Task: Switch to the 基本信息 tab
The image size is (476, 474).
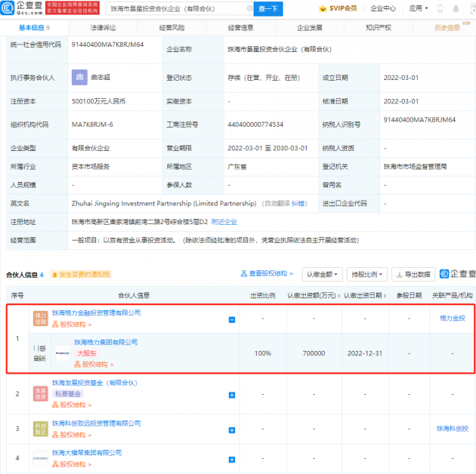Action: [34, 28]
